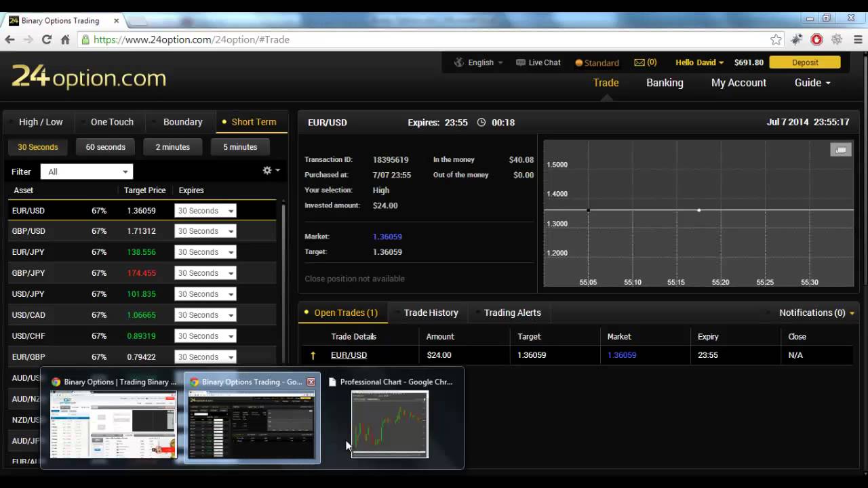This screenshot has height=488, width=868.
Task: Open the browser home page icon
Action: point(65,39)
